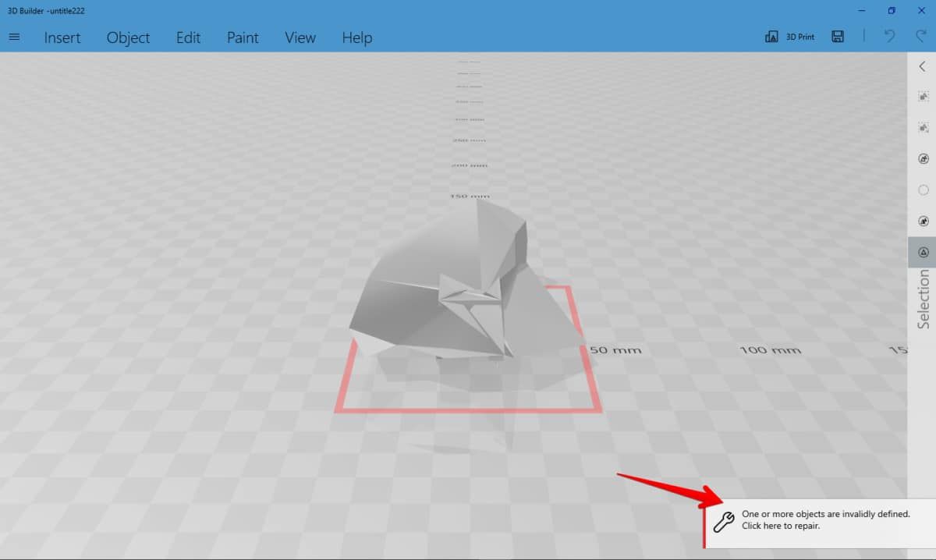Open the 3D Print panel
The height and width of the screenshot is (560, 936).
point(789,36)
